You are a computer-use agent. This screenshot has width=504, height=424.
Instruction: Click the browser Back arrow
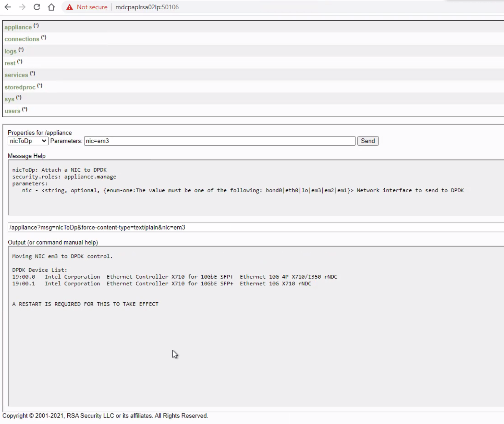[x=8, y=7]
